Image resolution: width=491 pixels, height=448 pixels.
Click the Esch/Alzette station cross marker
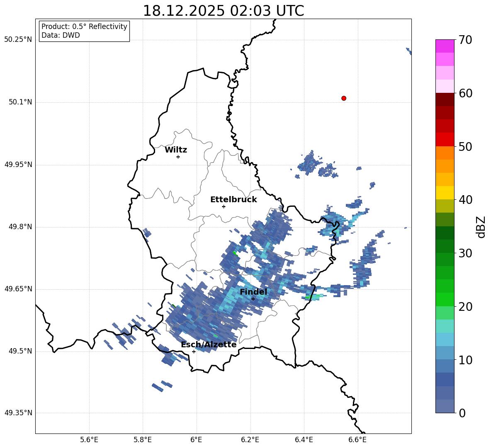point(194,351)
